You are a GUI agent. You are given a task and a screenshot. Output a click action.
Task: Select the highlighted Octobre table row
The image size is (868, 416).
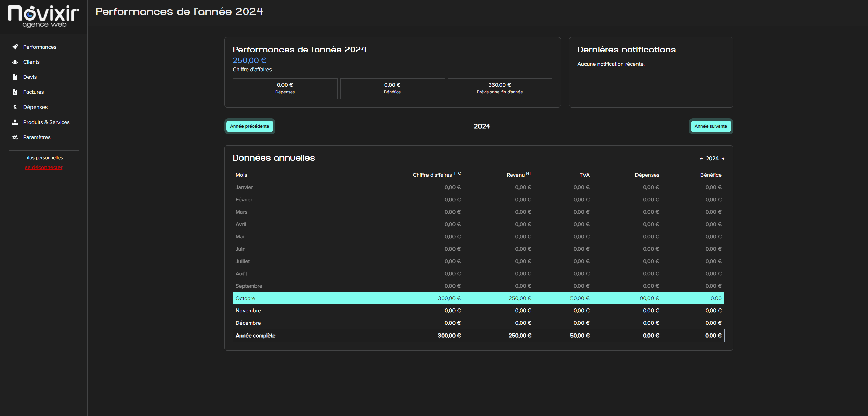478,298
